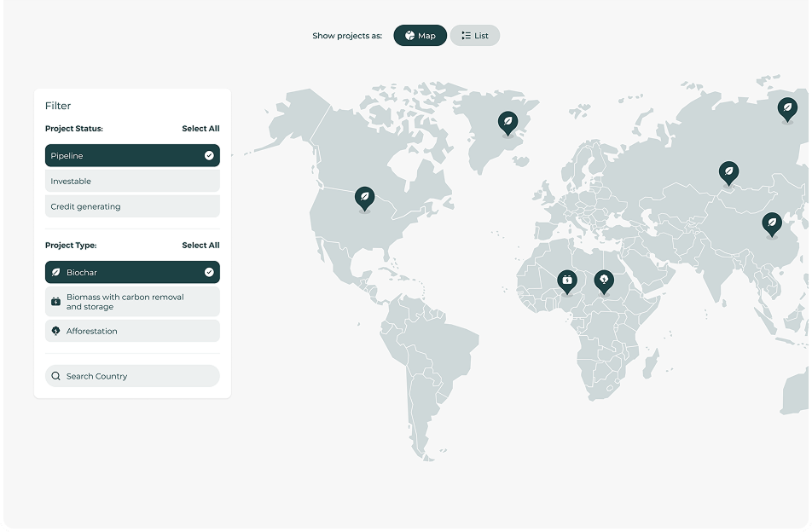Enable the Credit generating status filter

pos(132,206)
